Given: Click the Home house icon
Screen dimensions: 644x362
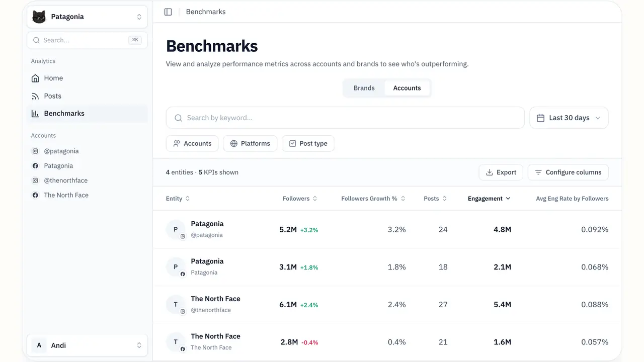Looking at the screenshot, I should [35, 78].
